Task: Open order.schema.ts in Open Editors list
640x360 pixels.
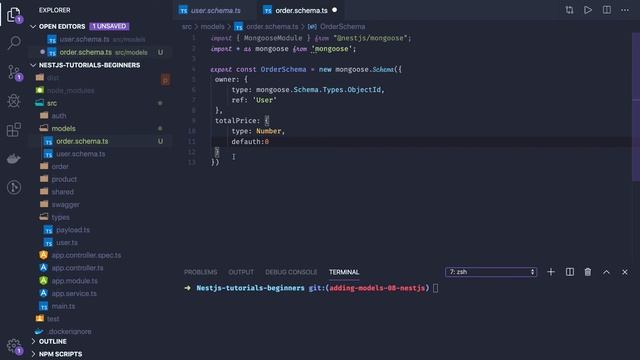Action: [100, 52]
